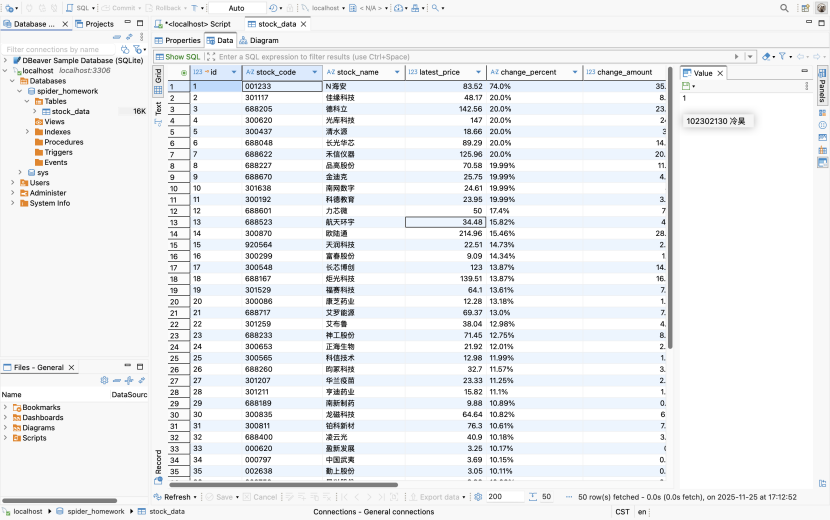
Task: Collapse the spider_homework database node
Action: 20,91
